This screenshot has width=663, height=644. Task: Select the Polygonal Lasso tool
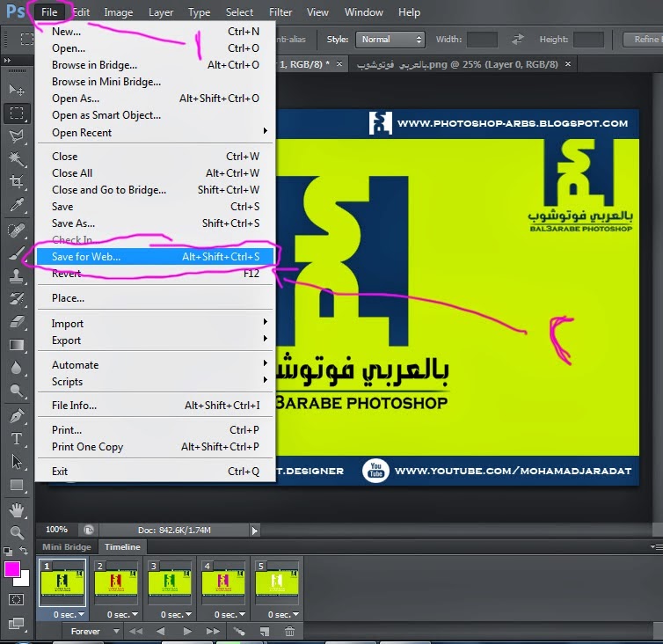(17, 136)
